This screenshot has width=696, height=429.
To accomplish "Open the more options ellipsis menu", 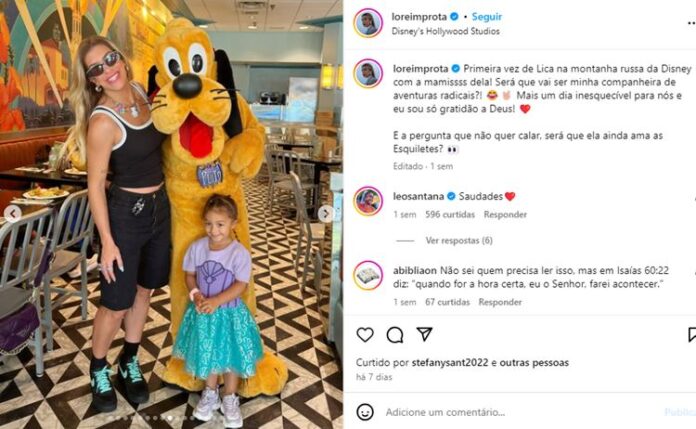I will click(x=692, y=23).
